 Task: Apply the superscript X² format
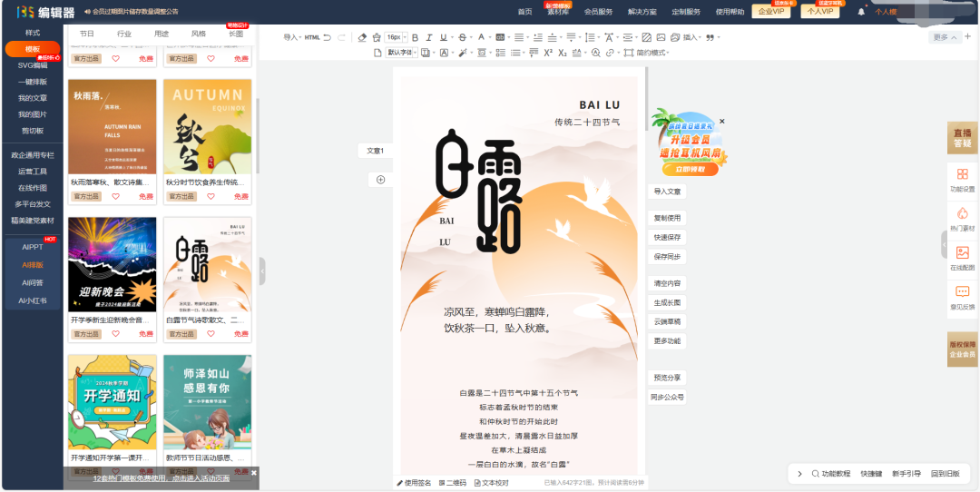548,53
